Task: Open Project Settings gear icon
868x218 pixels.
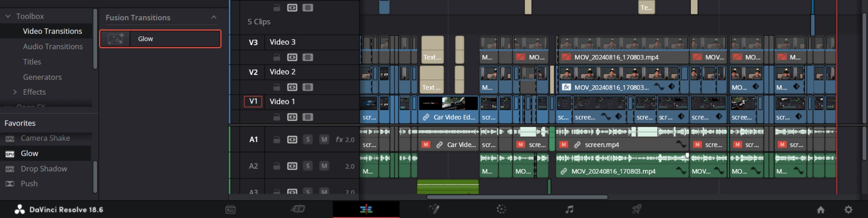Action: pyautogui.click(x=848, y=210)
